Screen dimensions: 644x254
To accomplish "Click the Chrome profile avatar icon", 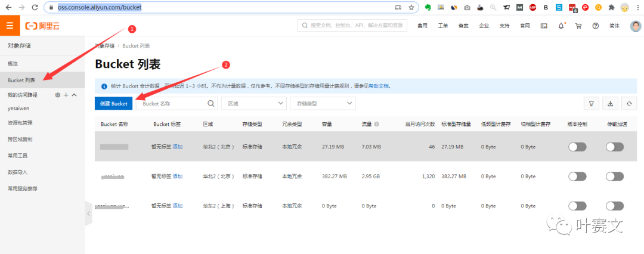I will pos(625,7).
